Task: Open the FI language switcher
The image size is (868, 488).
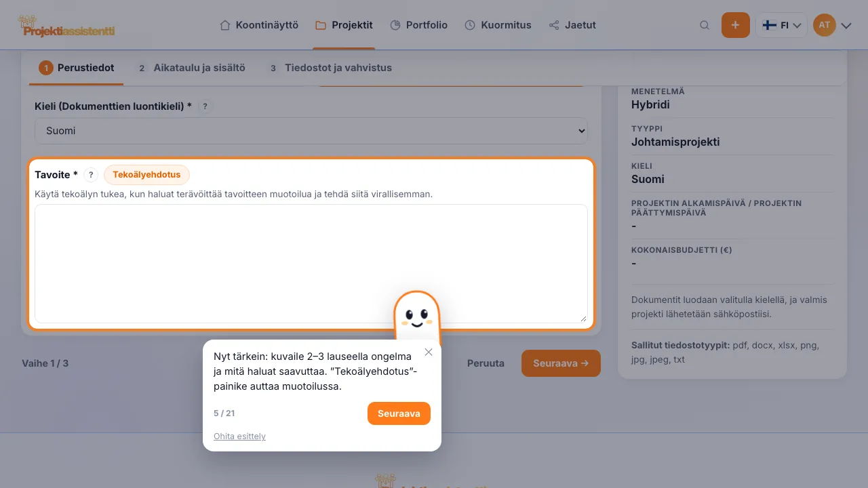Action: (x=781, y=25)
